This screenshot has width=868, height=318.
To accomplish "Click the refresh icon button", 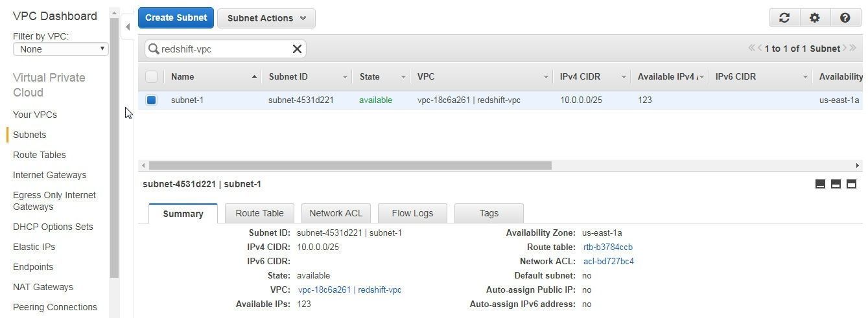I will [x=784, y=18].
